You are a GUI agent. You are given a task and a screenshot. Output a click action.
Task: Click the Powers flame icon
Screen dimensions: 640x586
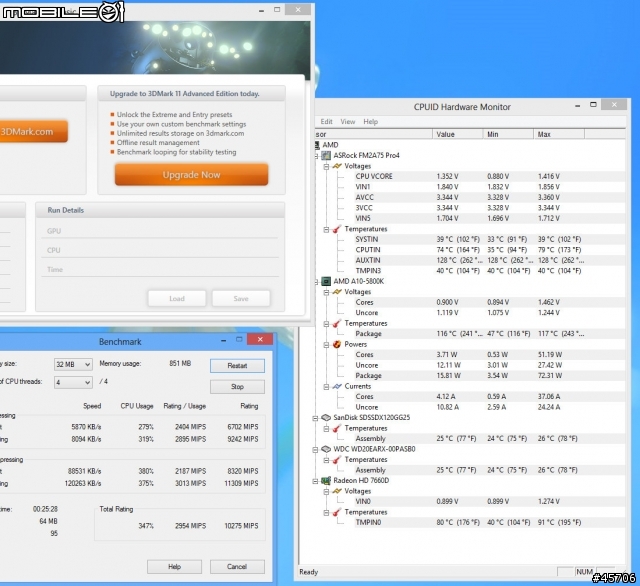[x=337, y=344]
